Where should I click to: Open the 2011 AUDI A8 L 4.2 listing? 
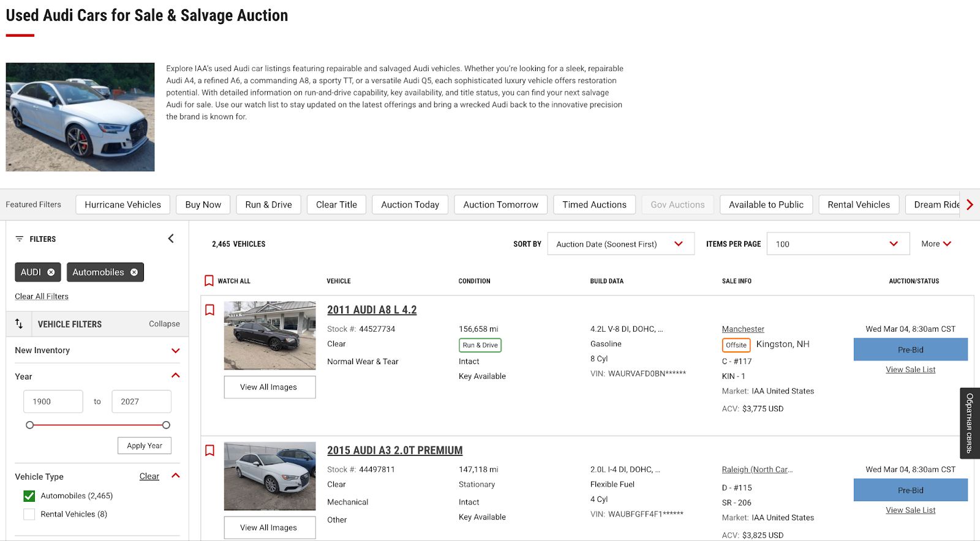372,310
